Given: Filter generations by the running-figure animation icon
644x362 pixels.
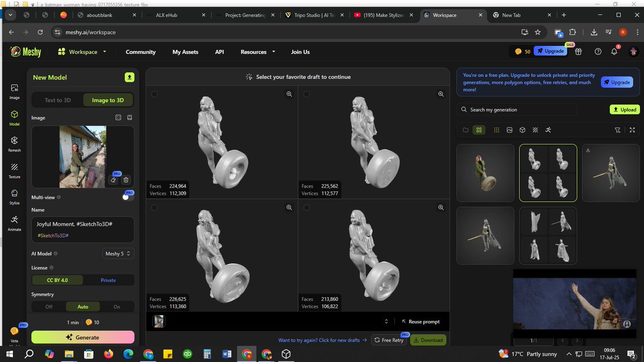Looking at the screenshot, I should click(x=548, y=130).
